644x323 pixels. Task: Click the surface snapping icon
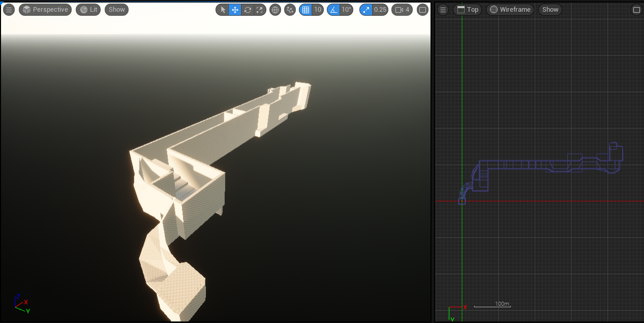[x=290, y=9]
